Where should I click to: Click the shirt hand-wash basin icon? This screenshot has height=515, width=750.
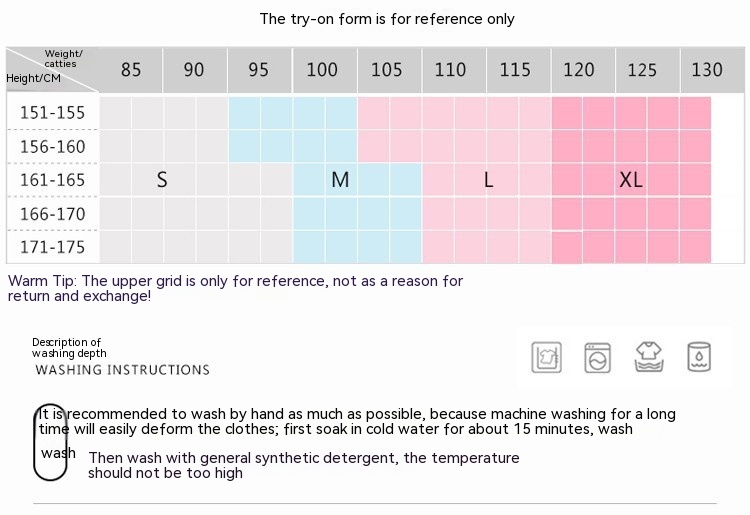pos(649,357)
